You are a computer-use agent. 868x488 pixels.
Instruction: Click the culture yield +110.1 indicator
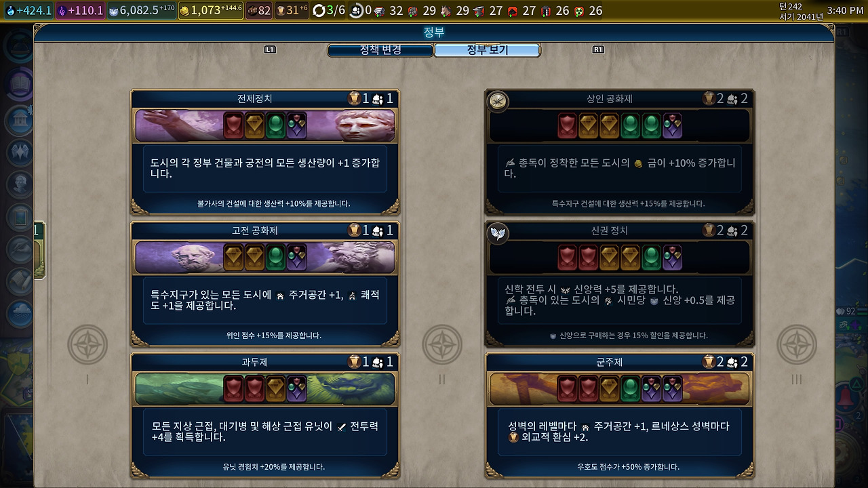[x=81, y=11]
